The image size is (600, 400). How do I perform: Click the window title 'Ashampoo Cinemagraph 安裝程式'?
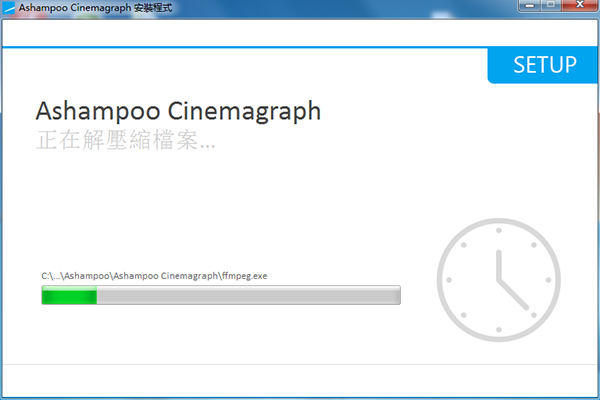coord(95,8)
